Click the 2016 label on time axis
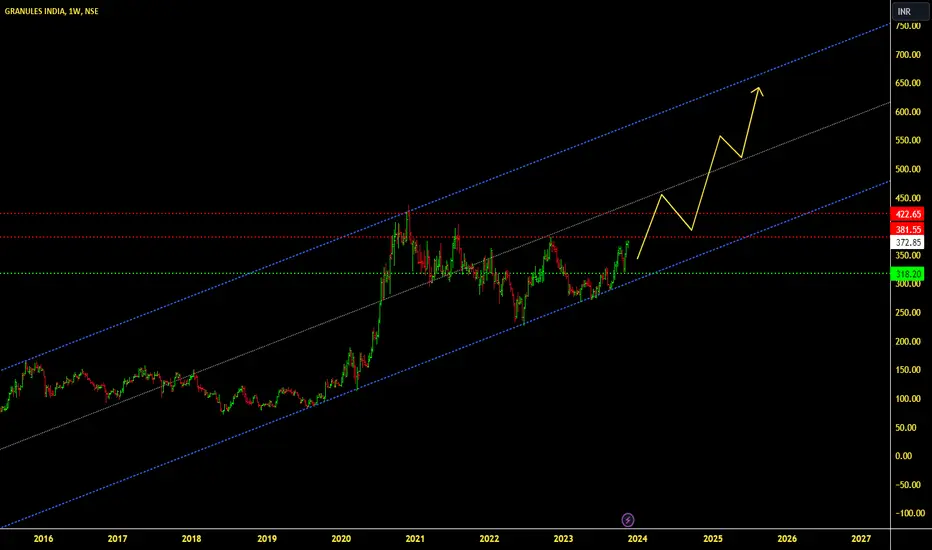This screenshot has height=550, width=932. tap(43, 539)
